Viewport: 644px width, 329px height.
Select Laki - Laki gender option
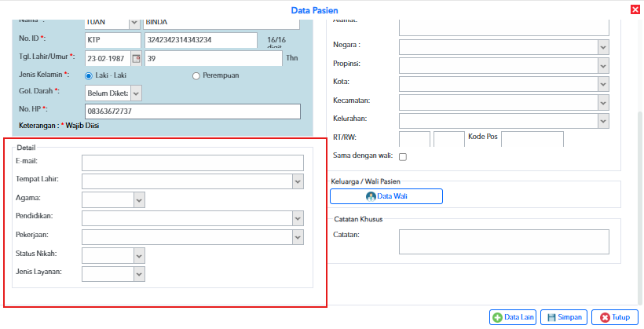(88, 76)
